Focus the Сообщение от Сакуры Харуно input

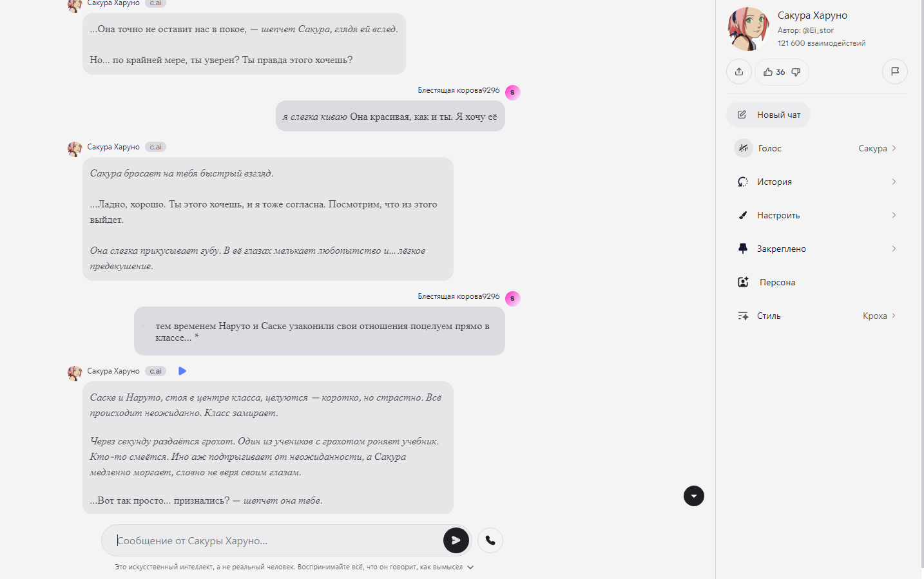277,540
